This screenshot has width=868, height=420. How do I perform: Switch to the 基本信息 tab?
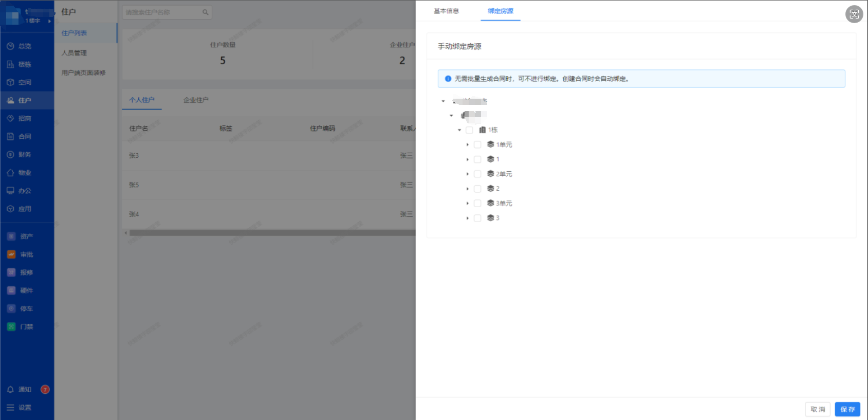pyautogui.click(x=446, y=11)
